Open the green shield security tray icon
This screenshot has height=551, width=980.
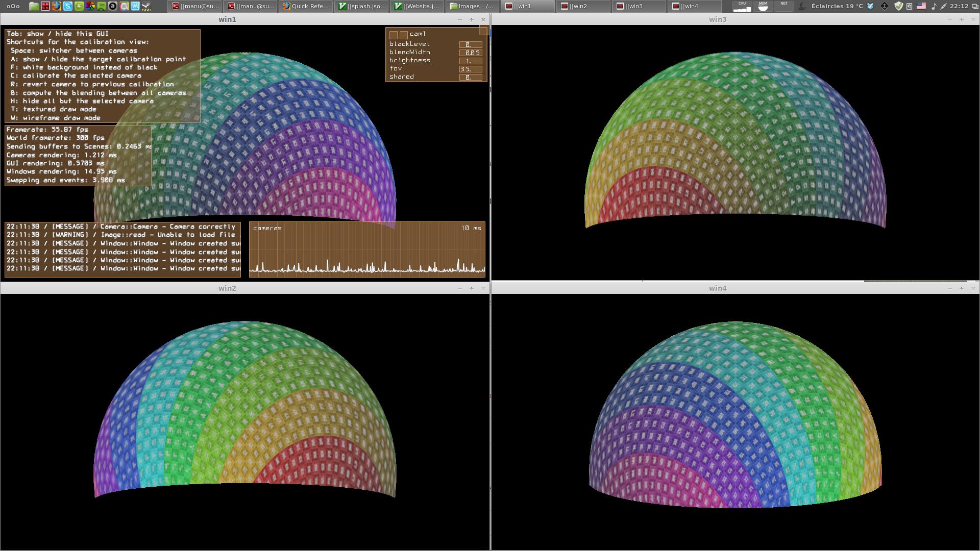click(898, 6)
